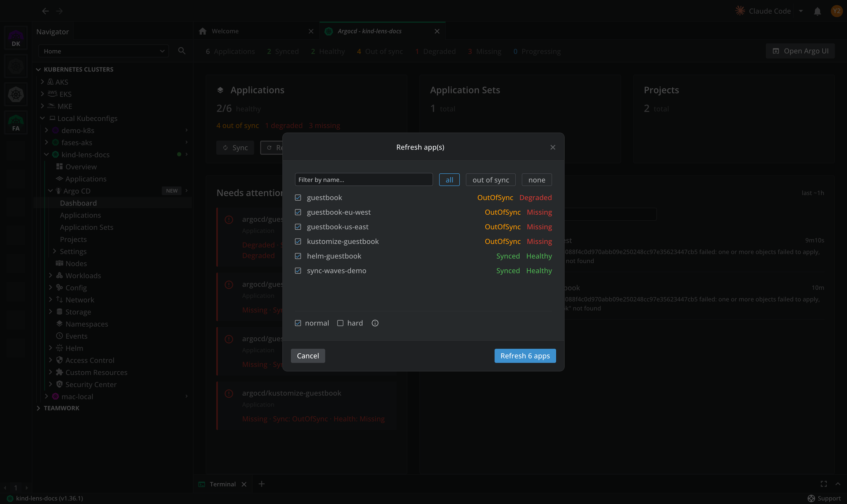847x504 pixels.
Task: Click the Support icon in status bar
Action: (x=811, y=498)
